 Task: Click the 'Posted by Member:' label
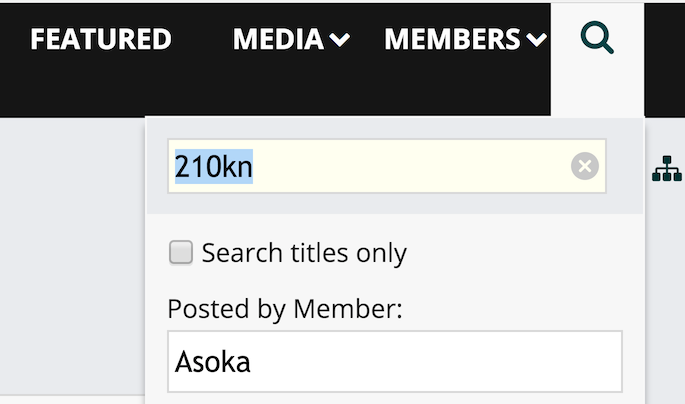pyautogui.click(x=285, y=309)
